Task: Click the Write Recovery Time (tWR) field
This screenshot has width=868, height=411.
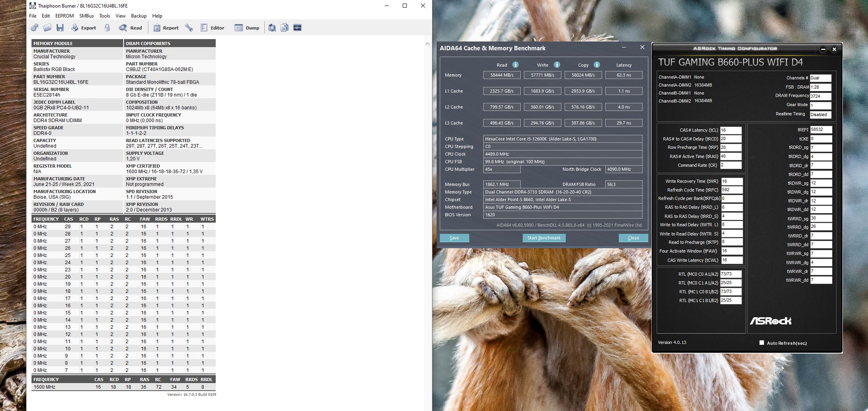Action: coord(732,181)
